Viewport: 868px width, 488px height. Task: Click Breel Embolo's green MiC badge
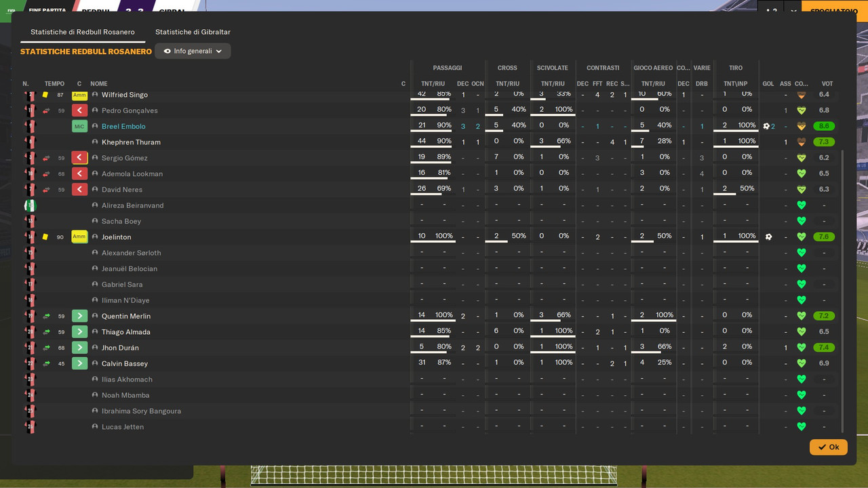pos(79,126)
